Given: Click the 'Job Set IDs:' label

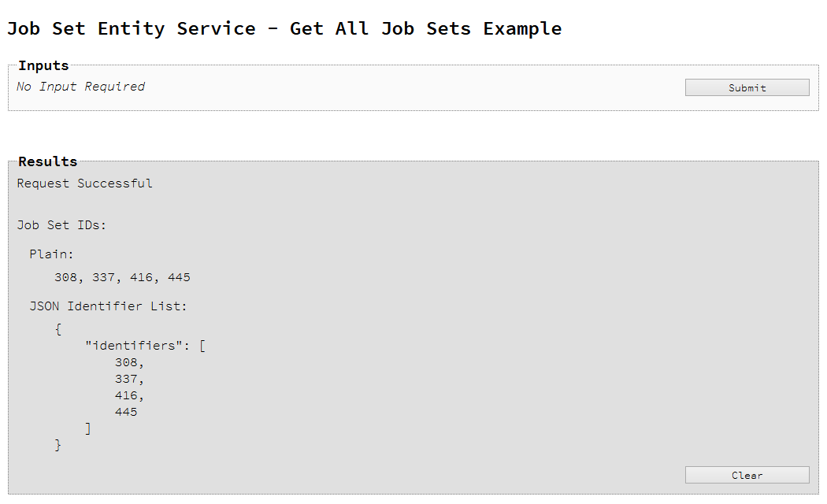Looking at the screenshot, I should 61,225.
